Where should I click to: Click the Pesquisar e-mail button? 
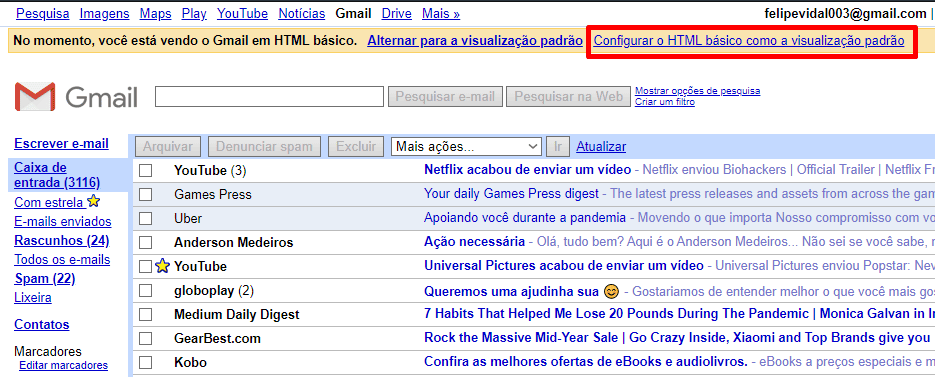[x=445, y=97]
